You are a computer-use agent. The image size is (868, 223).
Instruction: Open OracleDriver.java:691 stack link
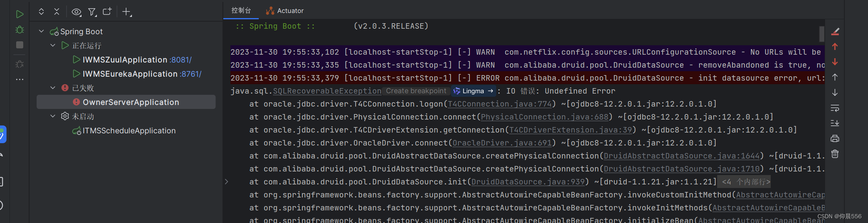pyautogui.click(x=502, y=143)
